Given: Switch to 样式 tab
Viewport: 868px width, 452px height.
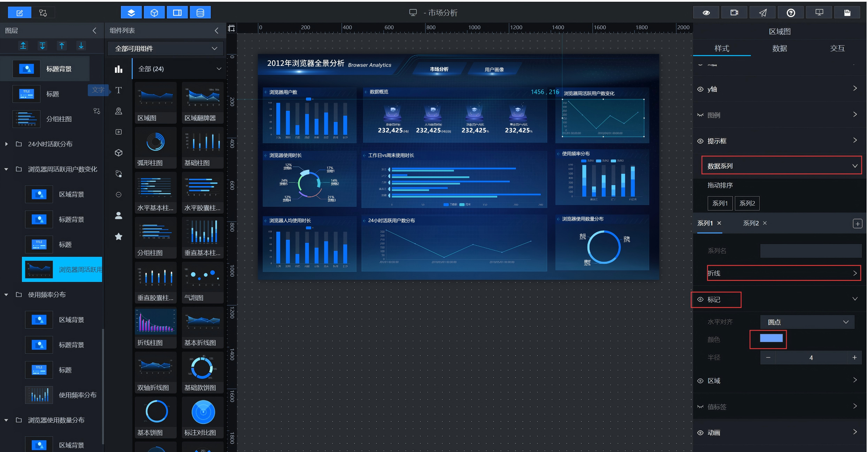Looking at the screenshot, I should 722,48.
